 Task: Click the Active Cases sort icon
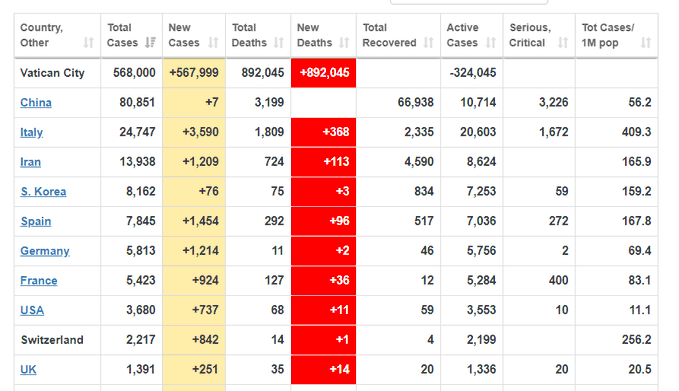coord(491,42)
